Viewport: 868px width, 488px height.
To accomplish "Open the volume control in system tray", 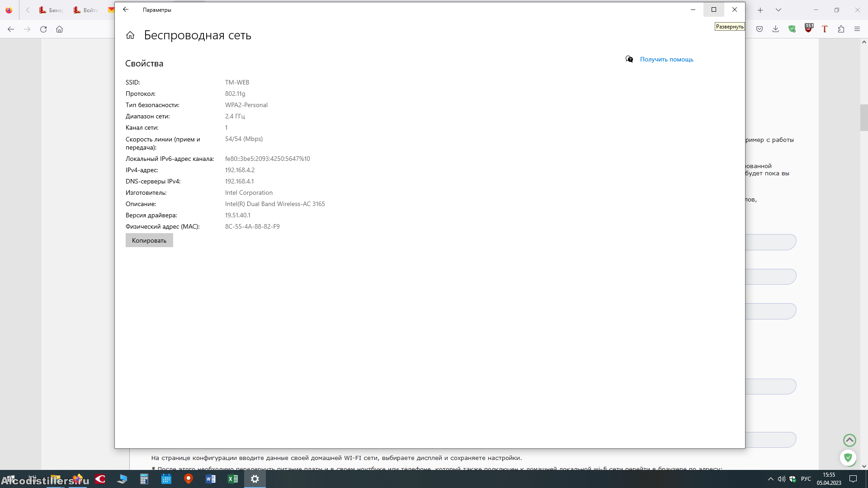I will [x=781, y=479].
